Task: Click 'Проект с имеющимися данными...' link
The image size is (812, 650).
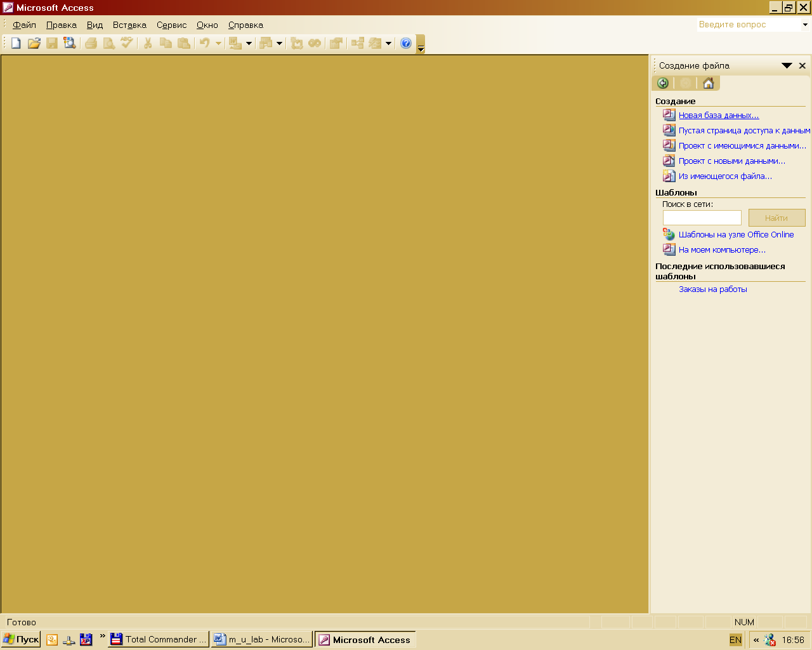Action: [743, 145]
